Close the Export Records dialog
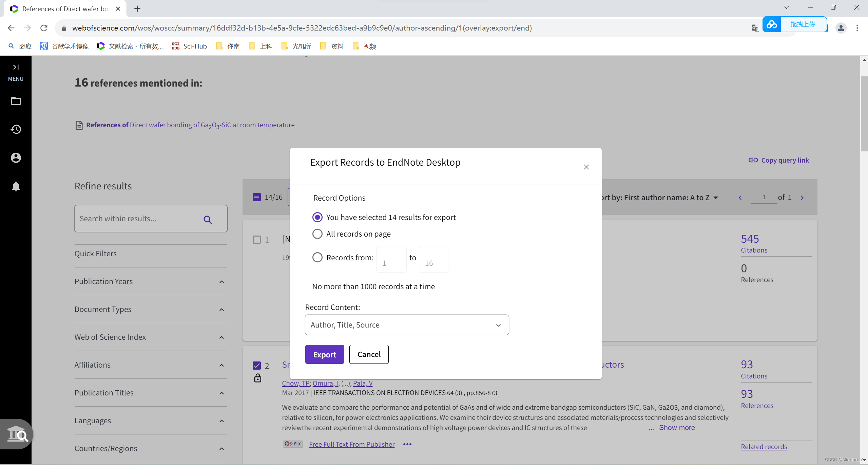Viewport: 868px width, 465px height. click(586, 167)
